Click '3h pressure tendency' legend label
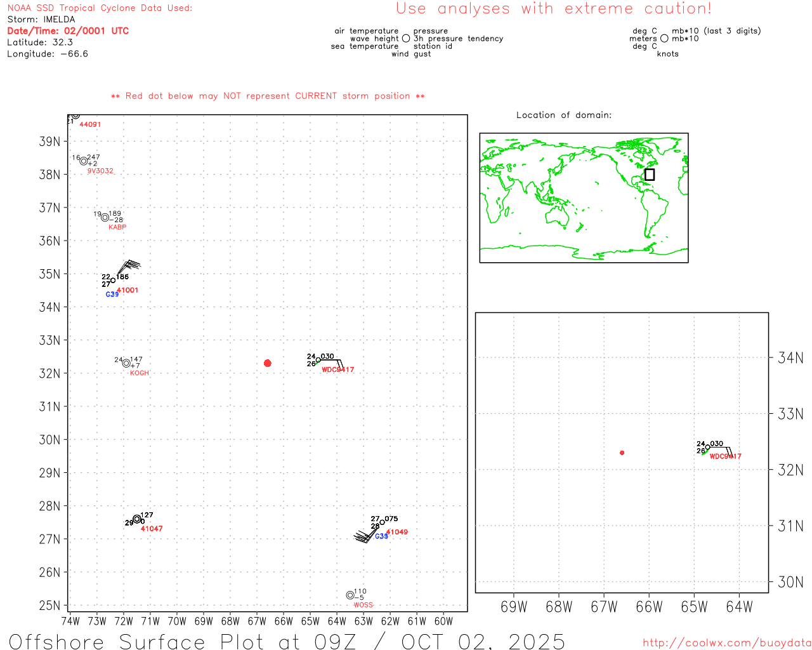 coord(459,39)
